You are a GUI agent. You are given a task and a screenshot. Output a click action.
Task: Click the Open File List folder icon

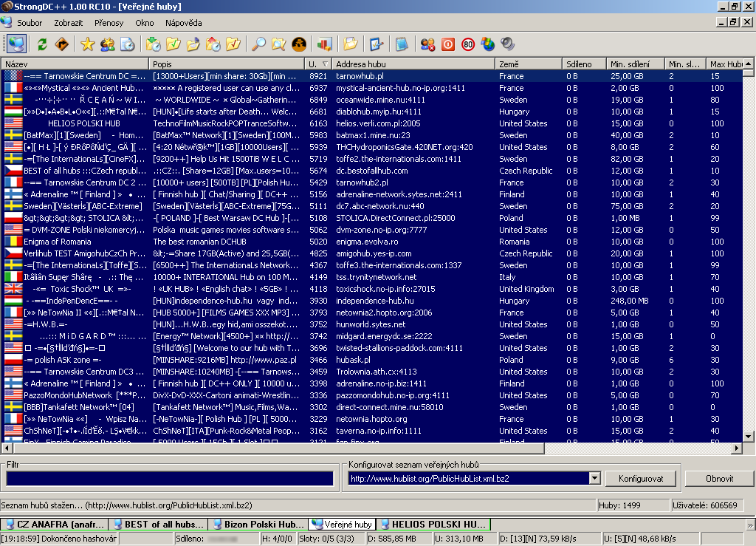point(351,44)
